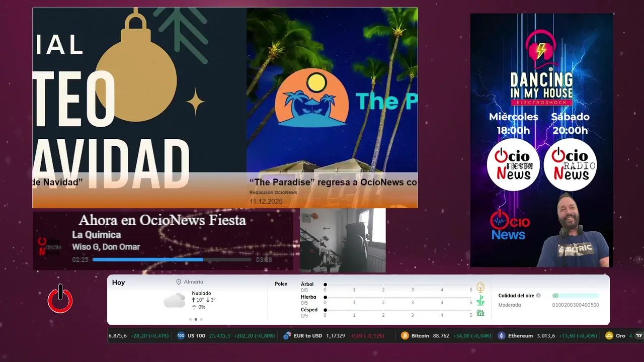Screen dimensions: 644x362
Task: Click the EUR to USD flag icon
Action: point(287,336)
